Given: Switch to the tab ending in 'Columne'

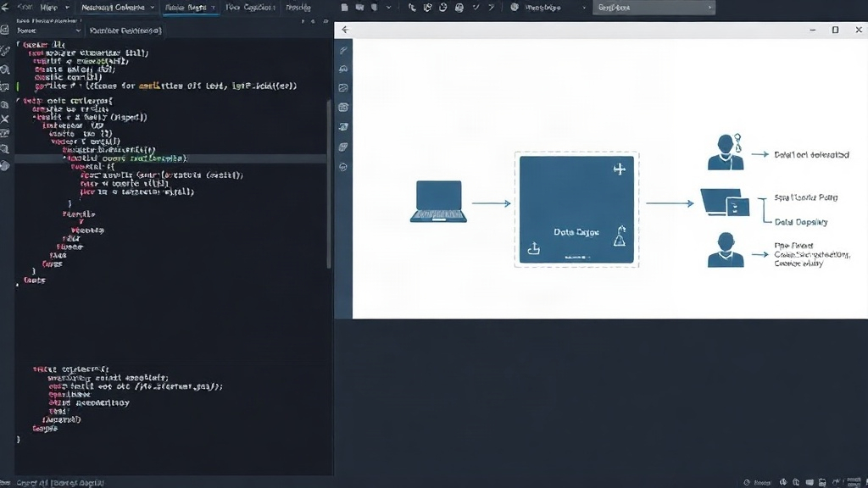Looking at the screenshot, I should [x=113, y=7].
